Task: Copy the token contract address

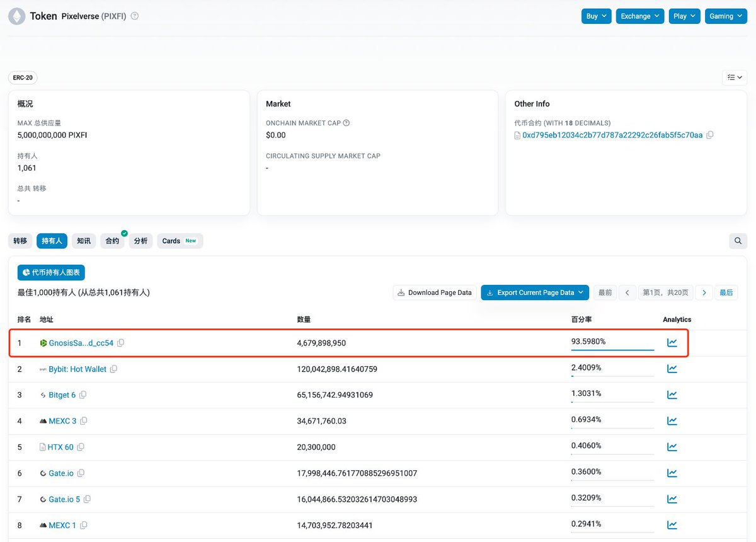Action: click(710, 135)
